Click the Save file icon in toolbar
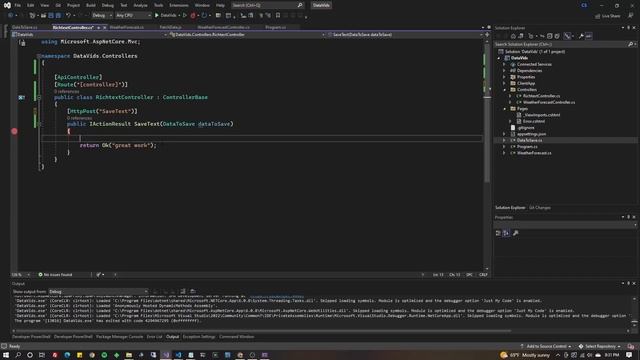Image resolution: width=640 pixels, height=360 pixels. coord(51,16)
